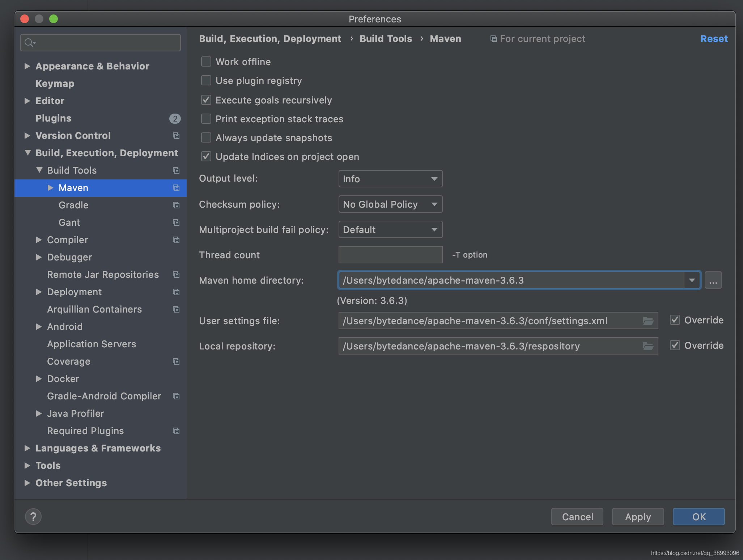Click project-level icon next to Gradle-Android Compiler

[x=176, y=396]
